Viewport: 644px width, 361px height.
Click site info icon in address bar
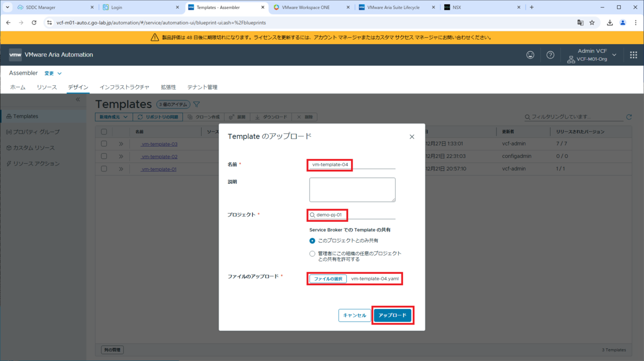pos(49,23)
